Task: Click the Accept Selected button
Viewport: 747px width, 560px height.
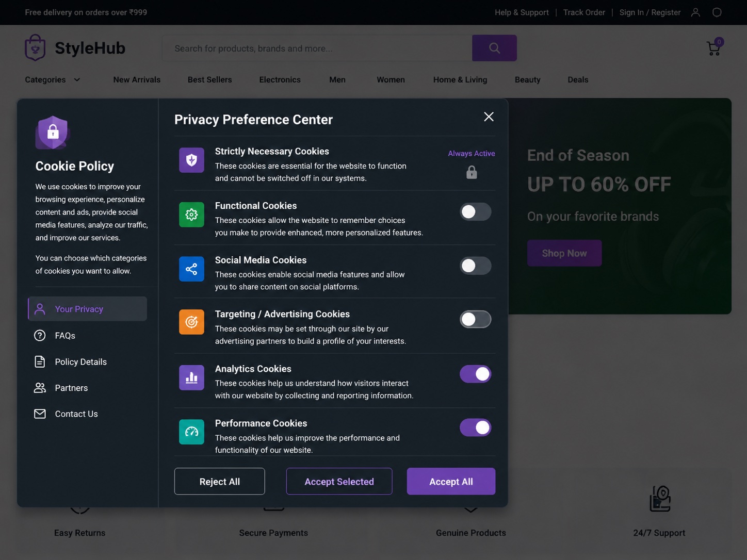Action: coord(339,481)
